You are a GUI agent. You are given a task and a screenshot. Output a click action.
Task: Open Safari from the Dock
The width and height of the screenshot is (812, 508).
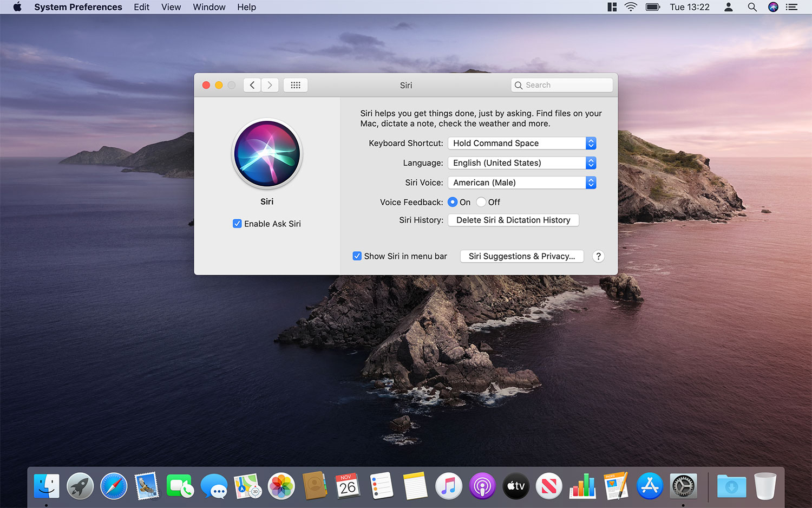(114, 486)
